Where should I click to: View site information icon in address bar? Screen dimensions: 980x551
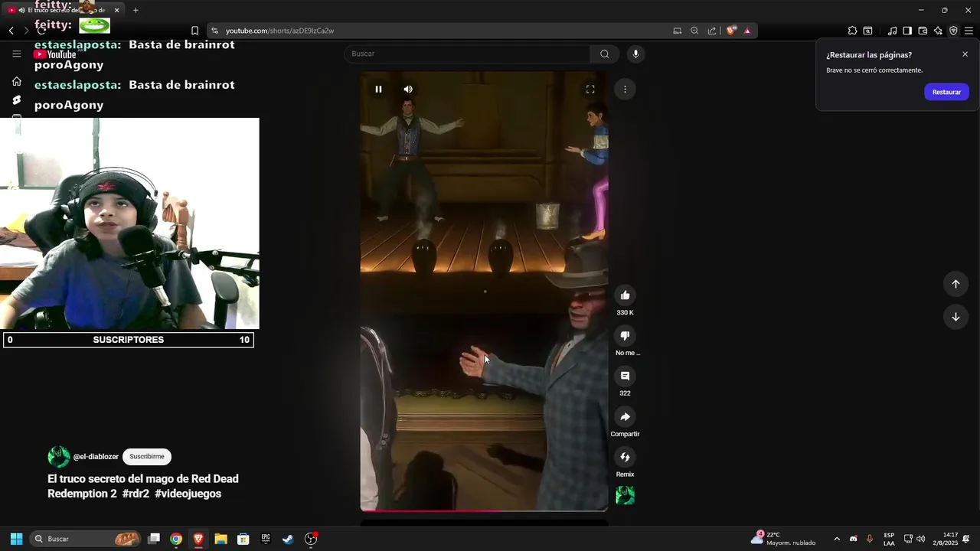click(x=215, y=31)
